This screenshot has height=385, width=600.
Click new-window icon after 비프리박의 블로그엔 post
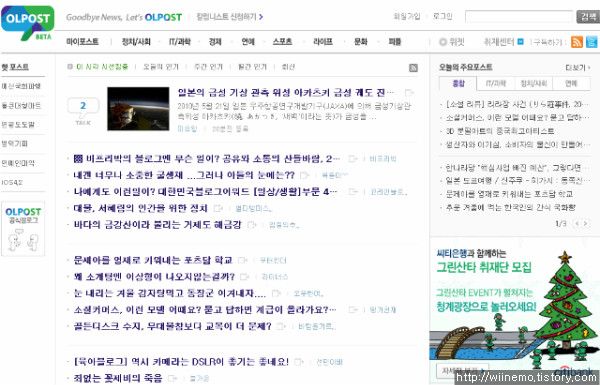[x=353, y=158]
